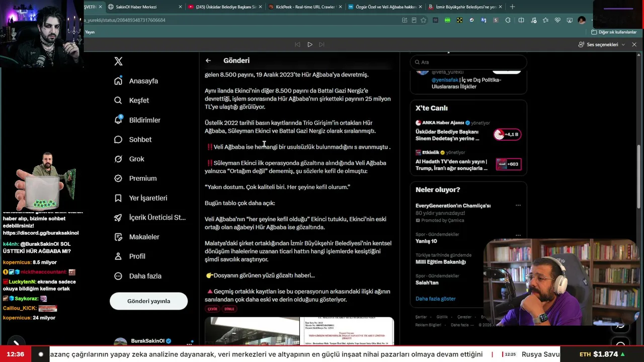This screenshot has width=644, height=362.
Task: Open the trade registry document image
Action: (x=347, y=331)
